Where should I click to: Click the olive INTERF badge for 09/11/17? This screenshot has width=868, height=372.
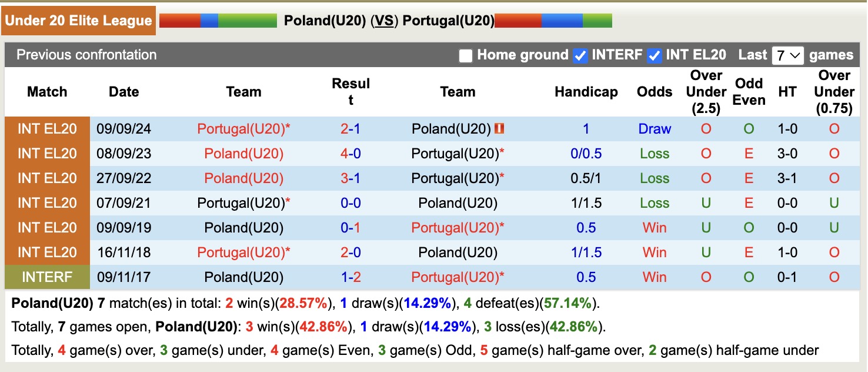pos(47,277)
